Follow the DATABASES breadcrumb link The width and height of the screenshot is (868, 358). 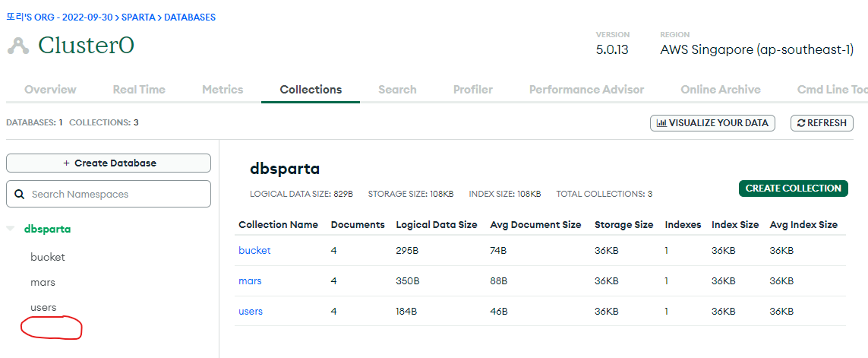pyautogui.click(x=190, y=17)
